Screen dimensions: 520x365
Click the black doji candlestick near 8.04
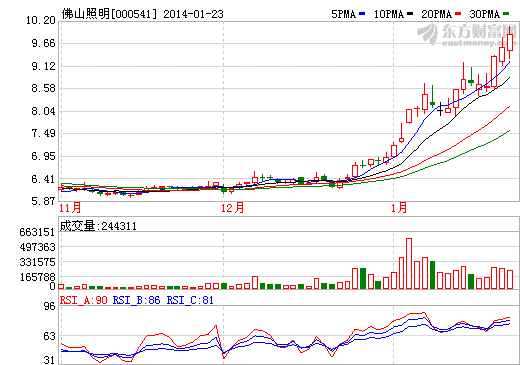click(440, 110)
